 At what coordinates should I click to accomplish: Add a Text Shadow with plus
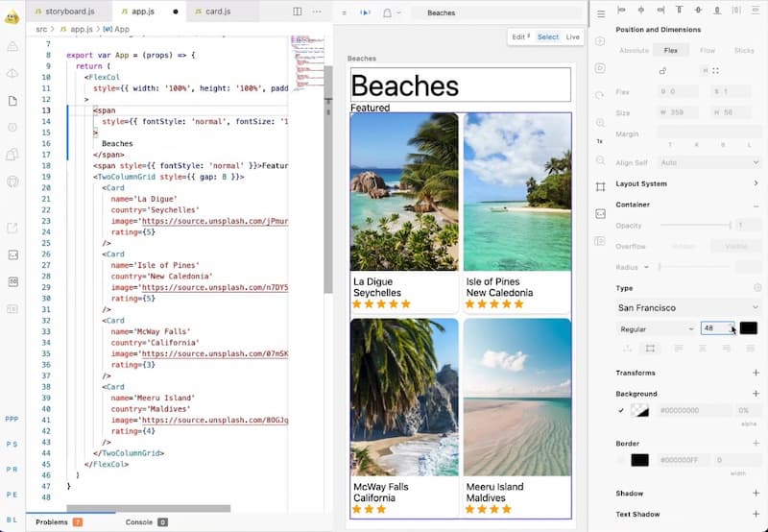click(x=756, y=514)
